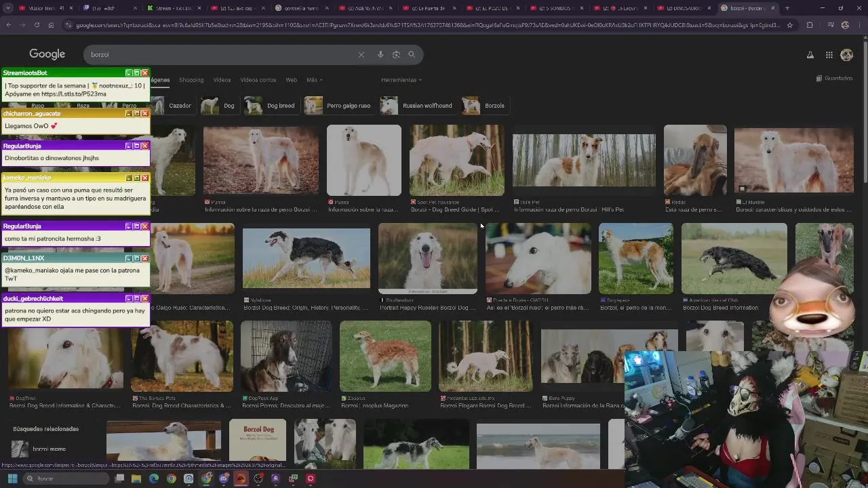The width and height of the screenshot is (868, 488).
Task: Switch to the Shopping results tab
Action: (191, 80)
